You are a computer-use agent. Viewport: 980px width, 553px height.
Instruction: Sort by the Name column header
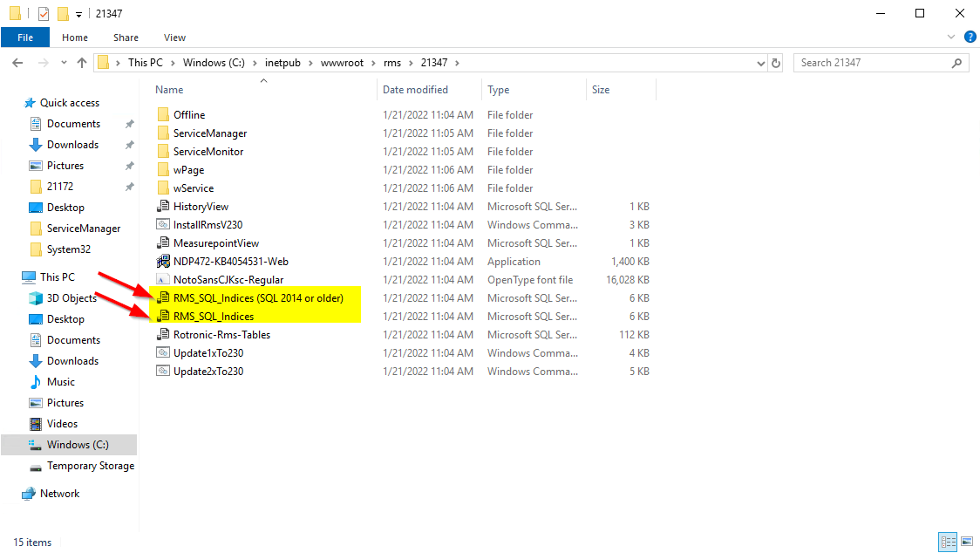pos(265,90)
